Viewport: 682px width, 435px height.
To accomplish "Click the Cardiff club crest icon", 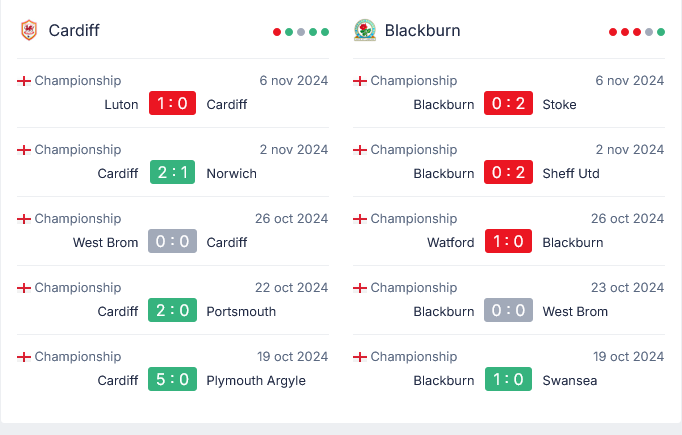I will coord(28,30).
